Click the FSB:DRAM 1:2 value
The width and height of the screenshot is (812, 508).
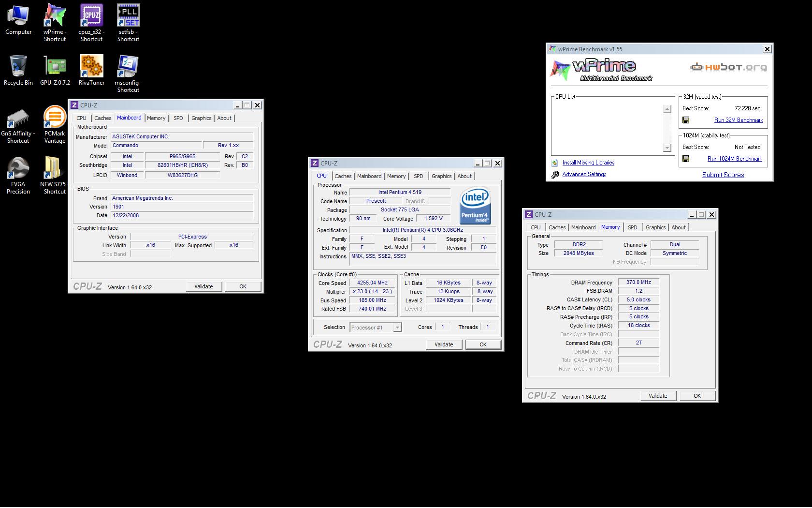point(638,291)
